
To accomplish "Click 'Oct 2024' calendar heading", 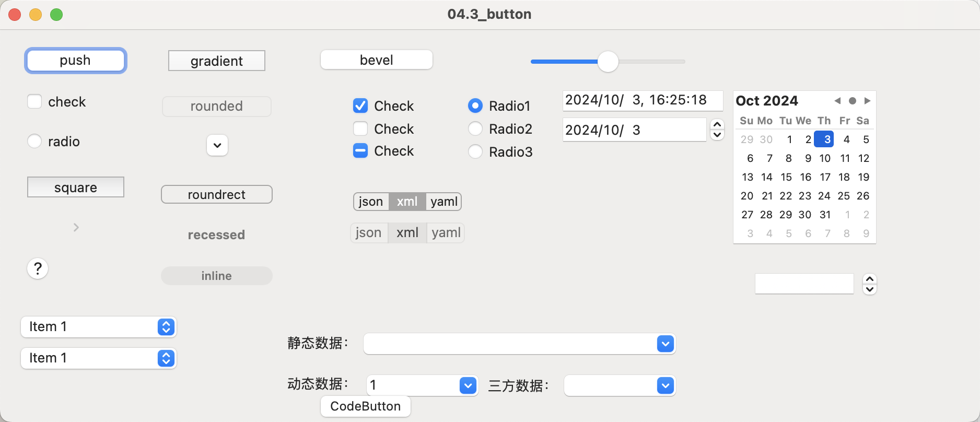I will point(767,101).
